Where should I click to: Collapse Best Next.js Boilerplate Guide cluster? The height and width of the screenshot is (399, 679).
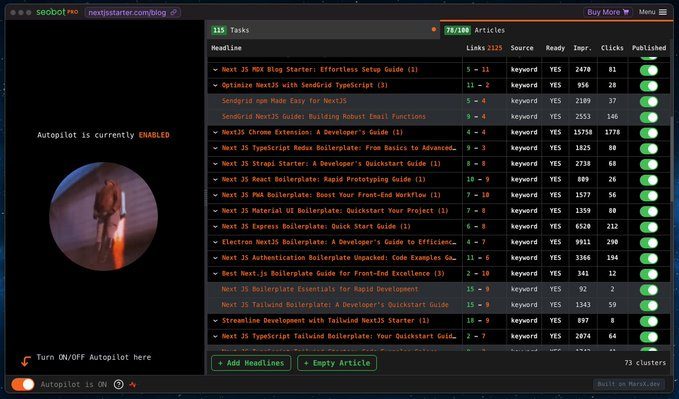click(215, 274)
